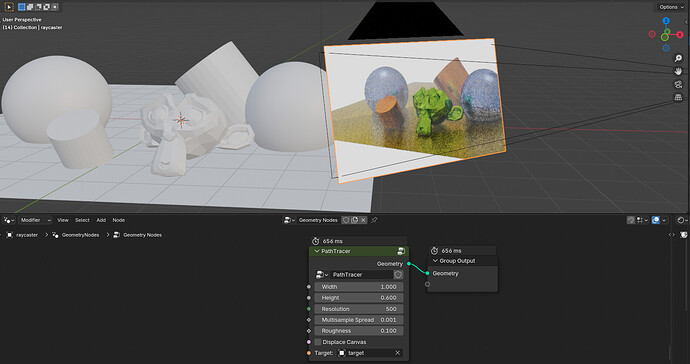
Task: Open node group icon on PathTracer header
Action: pyautogui.click(x=401, y=251)
